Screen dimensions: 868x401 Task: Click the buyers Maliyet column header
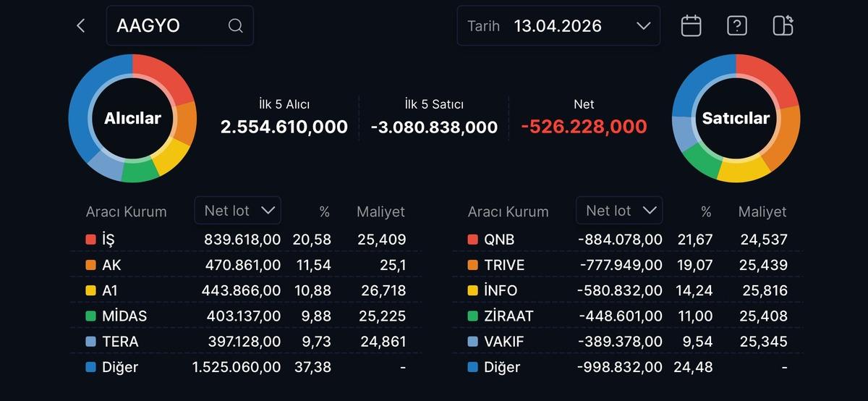pos(380,212)
